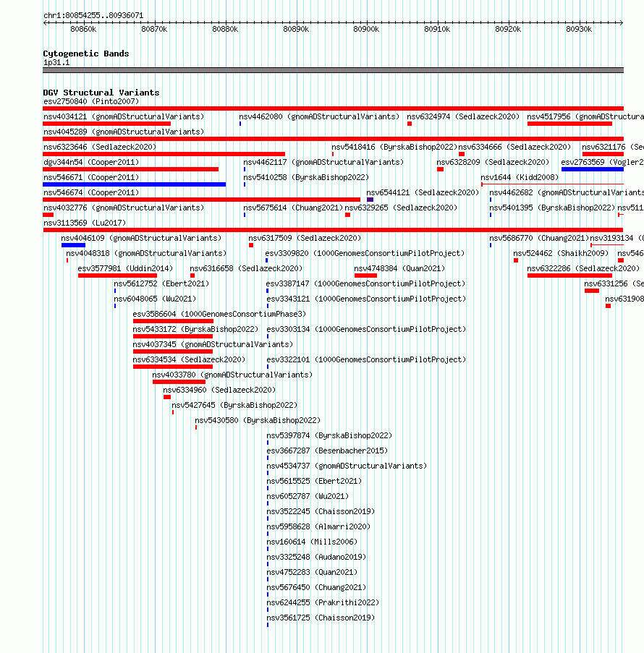Select nsv5612752 (Ebert2021) label
This screenshot has width=644, height=653.
(161, 284)
